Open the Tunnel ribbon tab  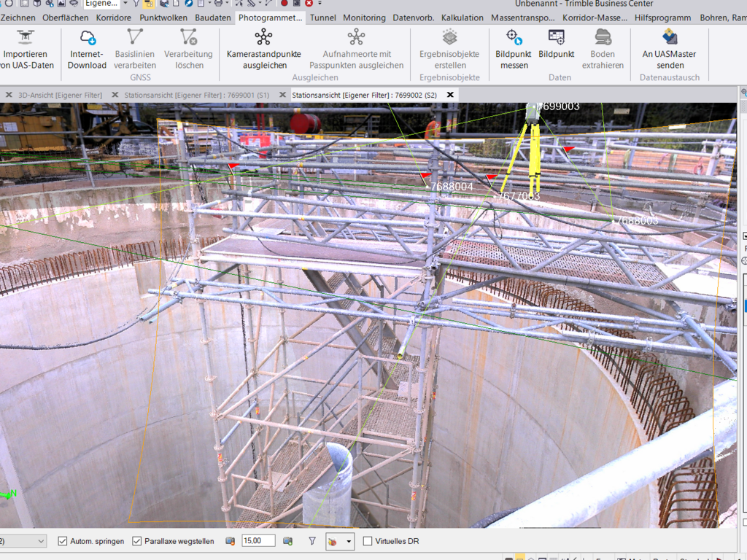323,17
